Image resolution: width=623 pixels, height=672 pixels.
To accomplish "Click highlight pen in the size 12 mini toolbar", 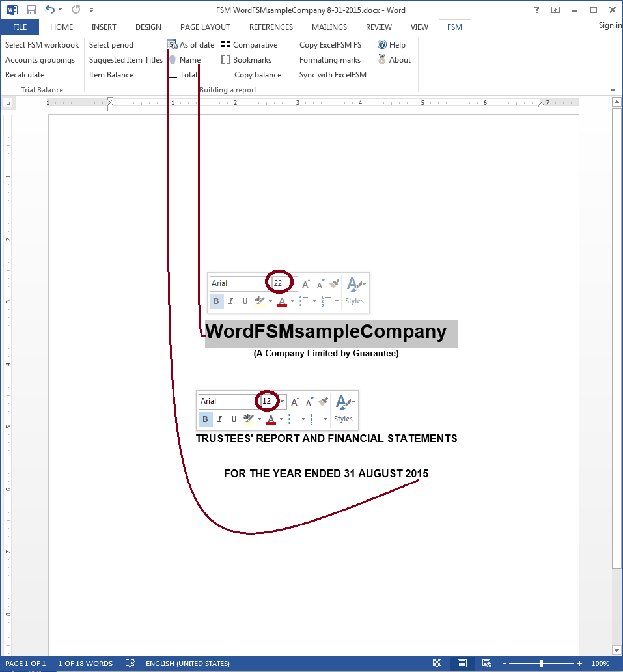I will [249, 419].
